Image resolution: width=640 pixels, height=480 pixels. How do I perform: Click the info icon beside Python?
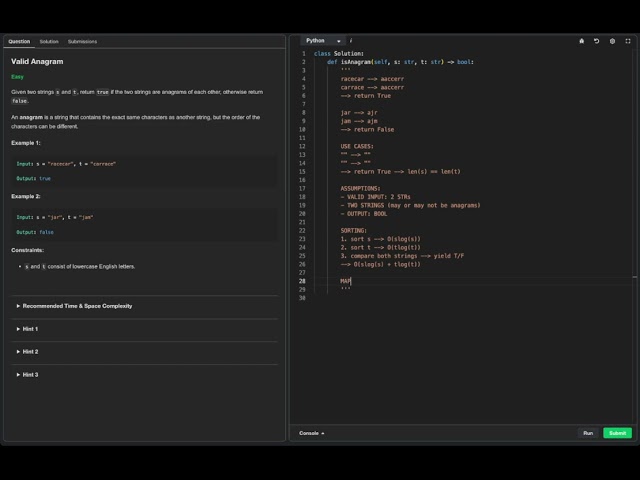pyautogui.click(x=351, y=41)
